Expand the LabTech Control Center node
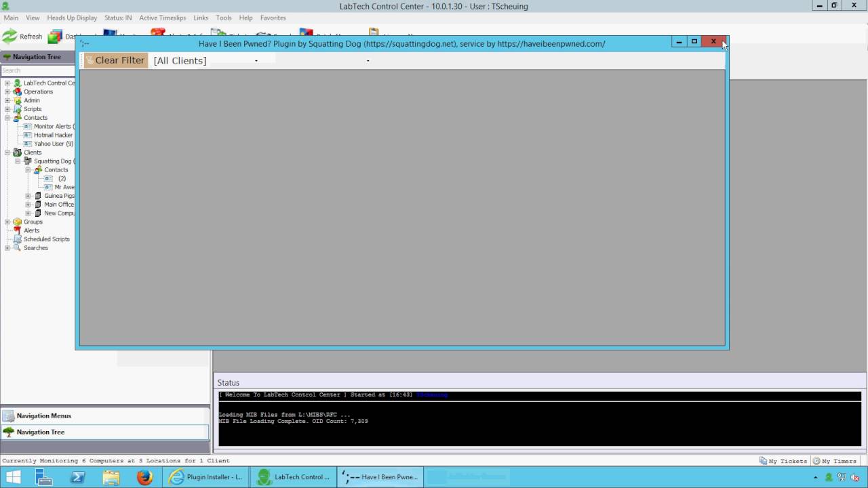 (7, 83)
